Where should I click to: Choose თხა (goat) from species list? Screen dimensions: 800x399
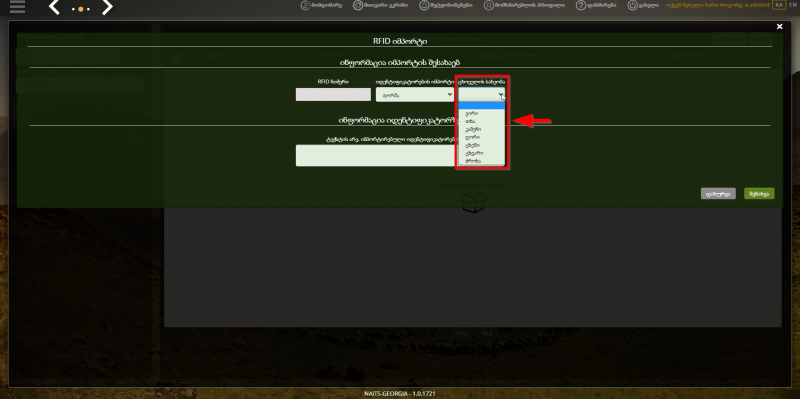point(482,121)
